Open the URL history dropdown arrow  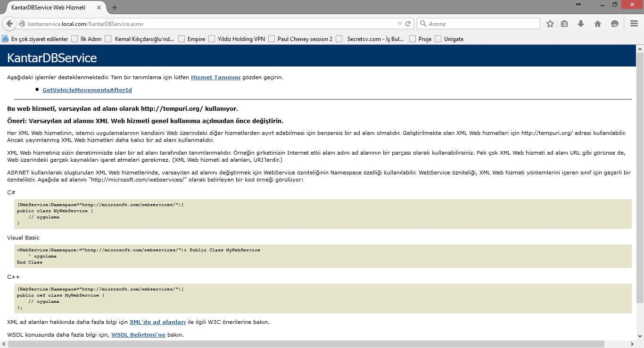click(400, 24)
